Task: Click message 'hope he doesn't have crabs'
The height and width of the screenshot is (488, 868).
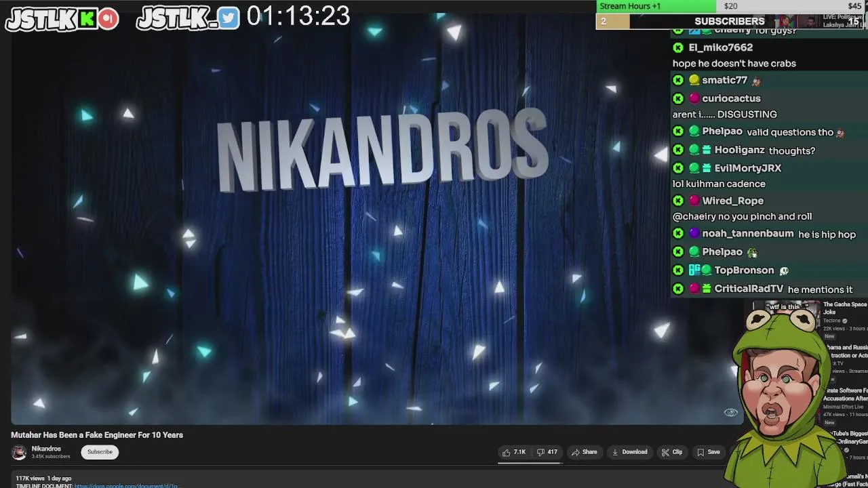Action: click(734, 63)
